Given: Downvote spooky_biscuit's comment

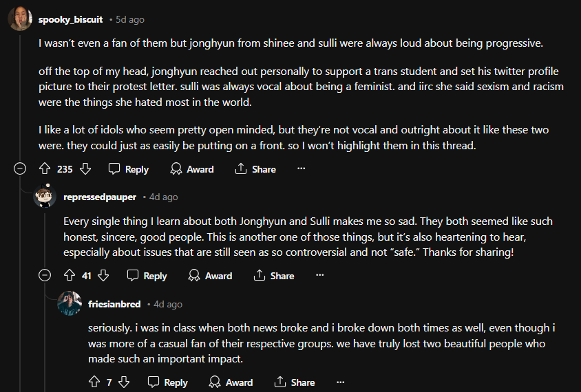Looking at the screenshot, I should point(85,169).
